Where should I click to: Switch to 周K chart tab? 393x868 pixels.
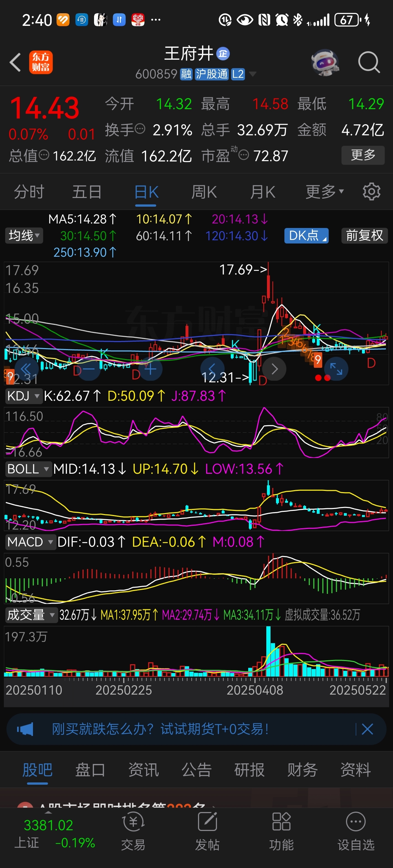coord(204,192)
